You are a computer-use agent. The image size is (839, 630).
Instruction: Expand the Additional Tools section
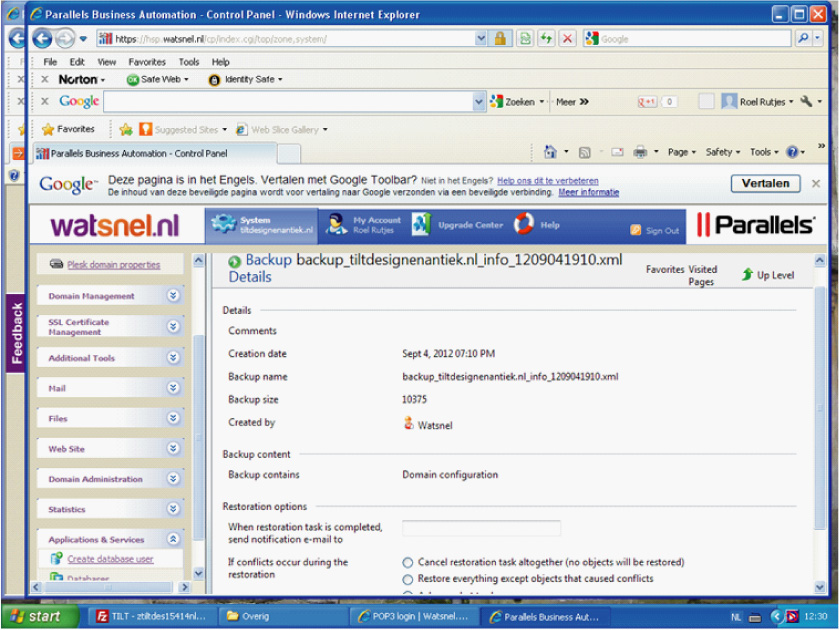pyautogui.click(x=173, y=357)
